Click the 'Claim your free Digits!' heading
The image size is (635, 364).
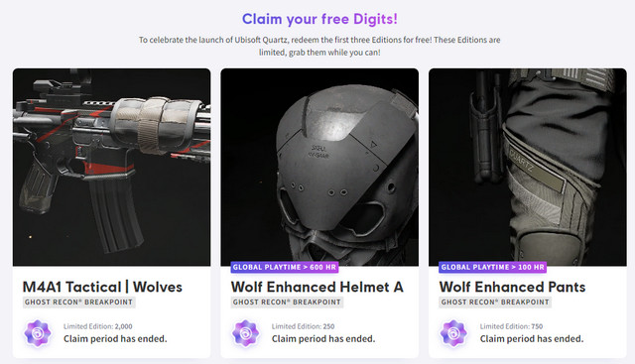319,19
